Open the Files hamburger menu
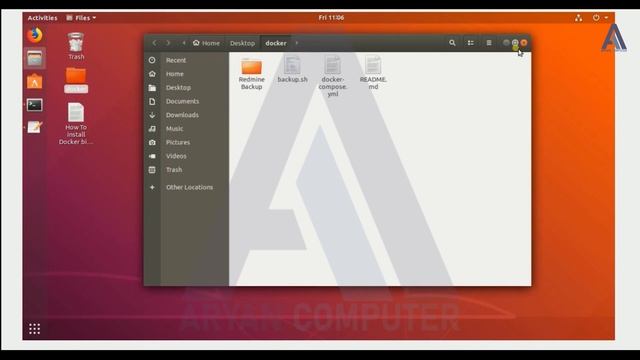The width and height of the screenshot is (640, 360). [x=489, y=43]
